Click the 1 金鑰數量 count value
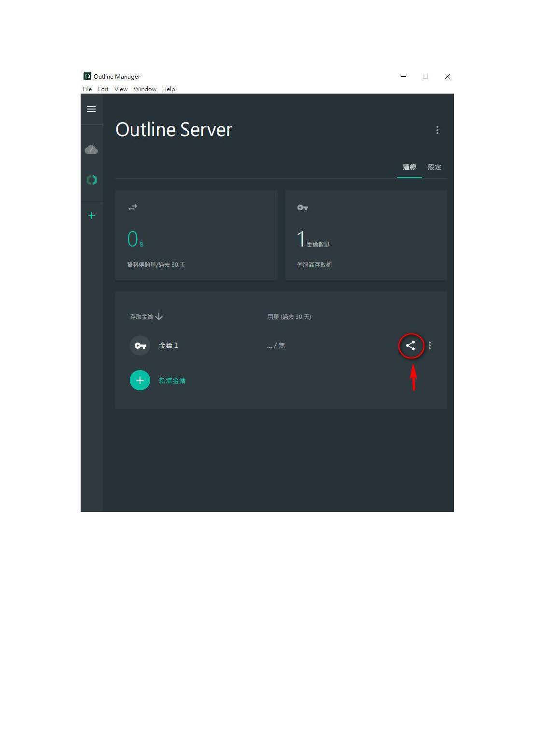Screen dimensions: 535x756 [313, 239]
